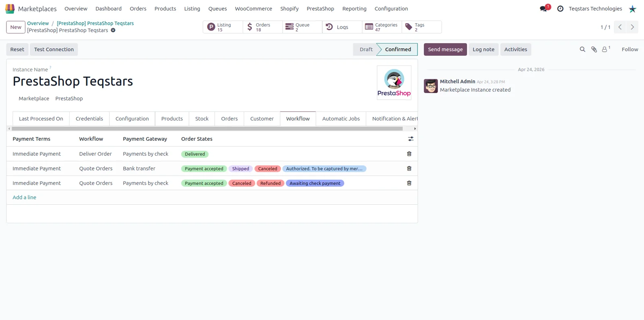Image resolution: width=644 pixels, height=320 pixels.
Task: Open the PrestaShop menu
Action: pos(320,8)
